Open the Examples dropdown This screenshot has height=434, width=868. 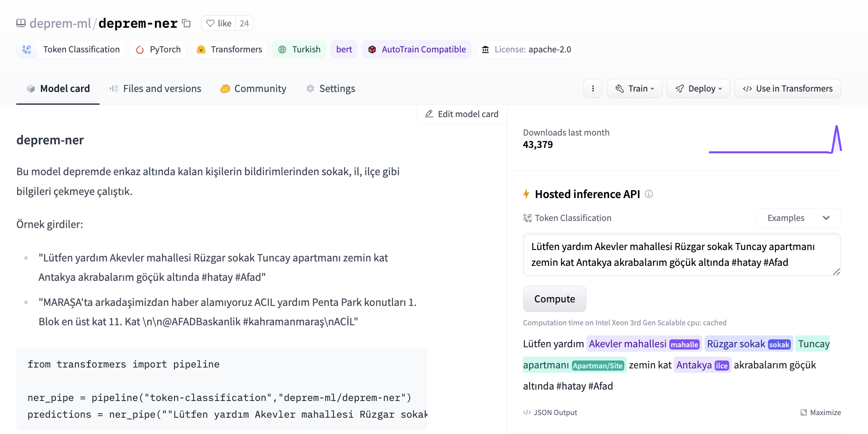(798, 218)
